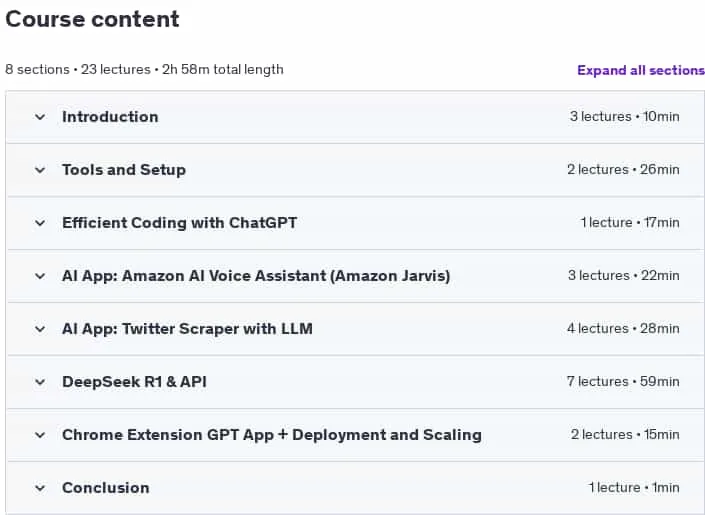Click the 4 lectures • 28min label
The height and width of the screenshot is (515, 705).
click(x=623, y=328)
